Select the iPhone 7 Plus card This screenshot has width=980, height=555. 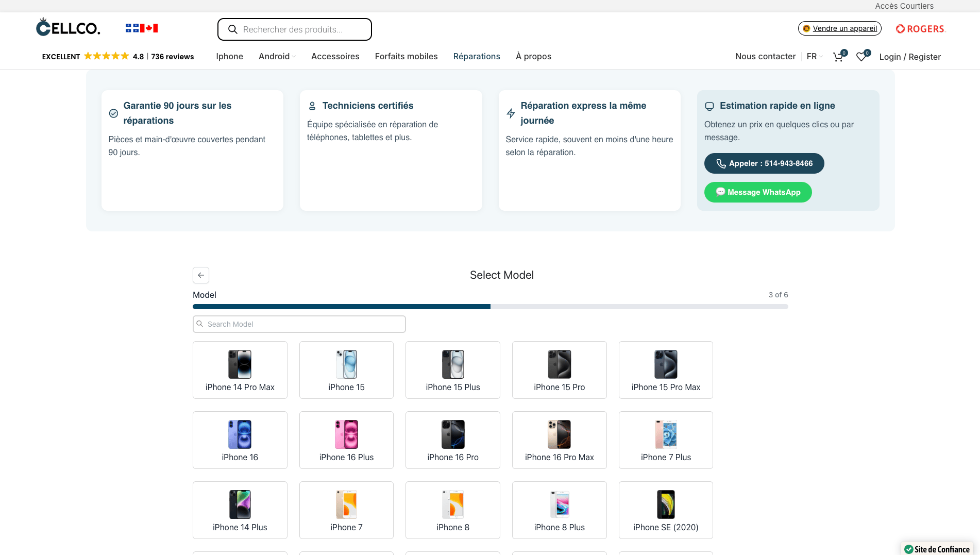(666, 440)
